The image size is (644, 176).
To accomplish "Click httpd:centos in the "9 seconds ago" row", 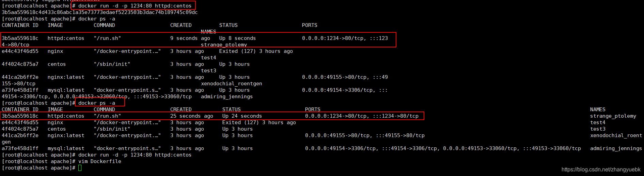I will (x=66, y=38).
